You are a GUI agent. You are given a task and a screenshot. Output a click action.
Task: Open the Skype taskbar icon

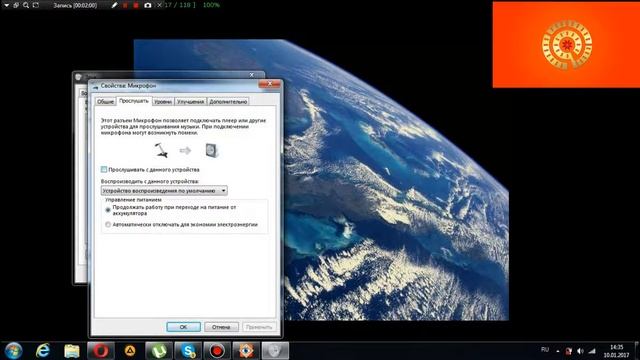click(188, 351)
